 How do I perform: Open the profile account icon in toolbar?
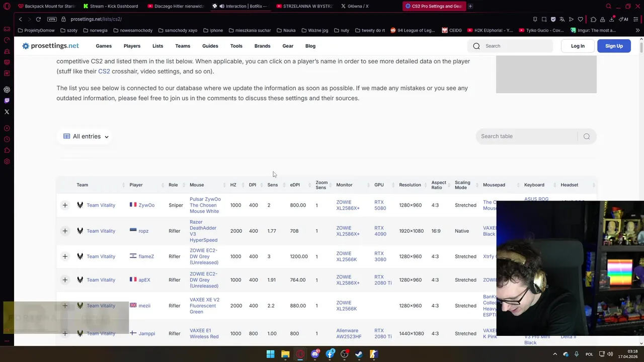click(602, 19)
